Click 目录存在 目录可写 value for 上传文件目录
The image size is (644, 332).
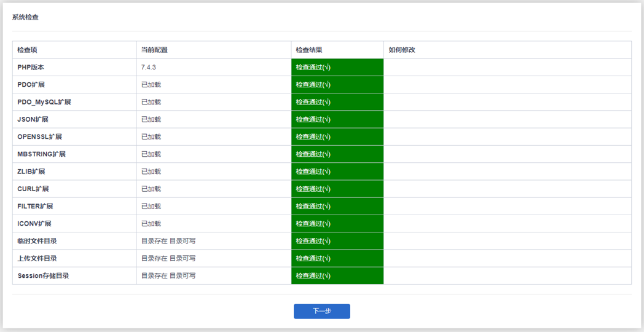[168, 258]
